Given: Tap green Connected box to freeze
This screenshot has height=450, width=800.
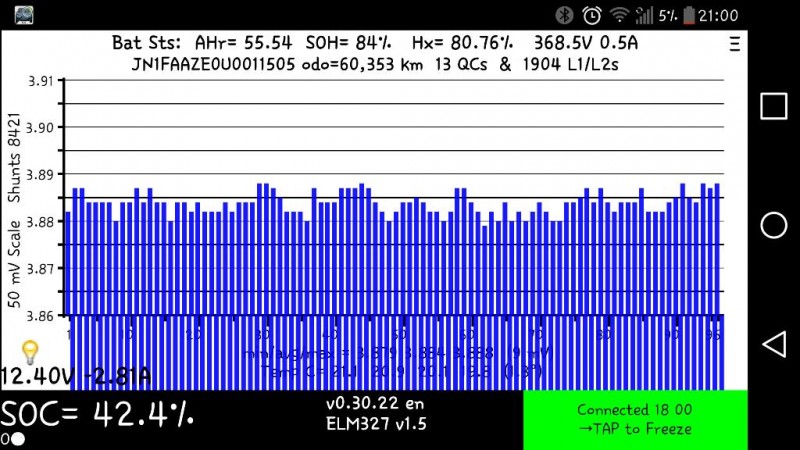Looking at the screenshot, I should click(634, 419).
